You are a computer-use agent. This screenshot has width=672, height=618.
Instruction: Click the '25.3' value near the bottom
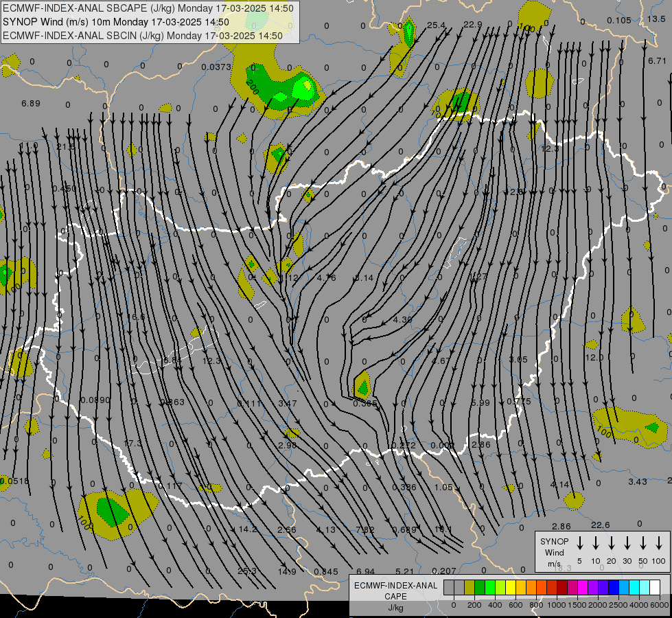tap(247, 571)
